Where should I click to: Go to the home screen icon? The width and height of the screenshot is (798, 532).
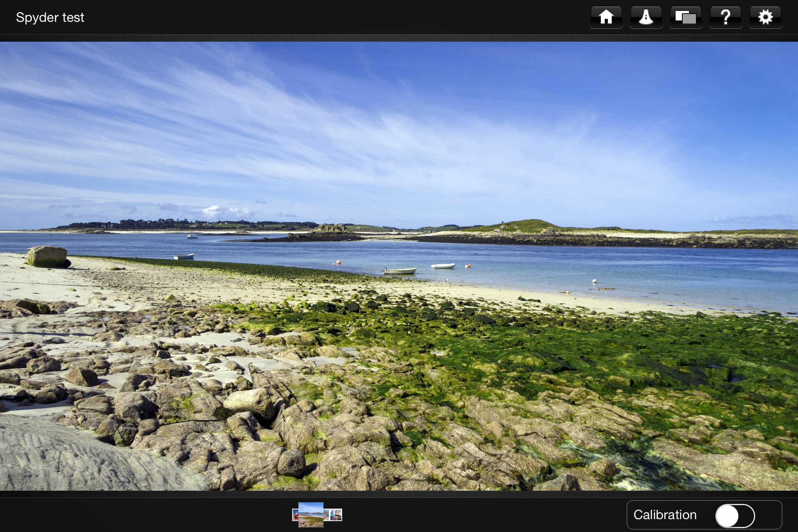(x=606, y=17)
